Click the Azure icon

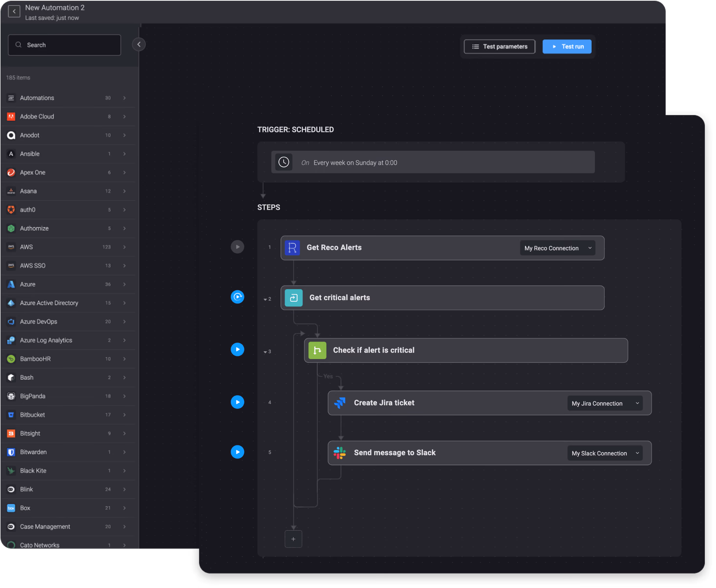point(11,285)
